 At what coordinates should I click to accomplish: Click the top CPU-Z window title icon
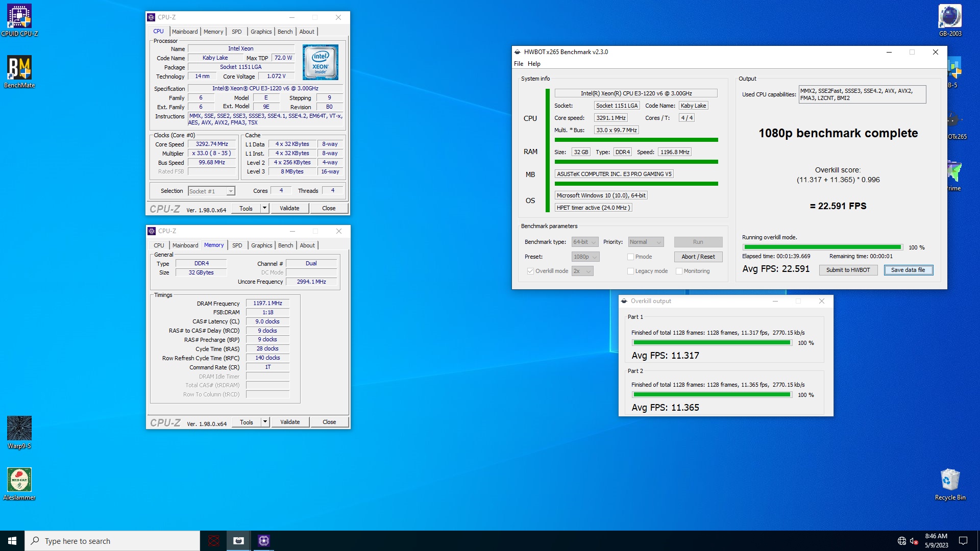pyautogui.click(x=151, y=17)
